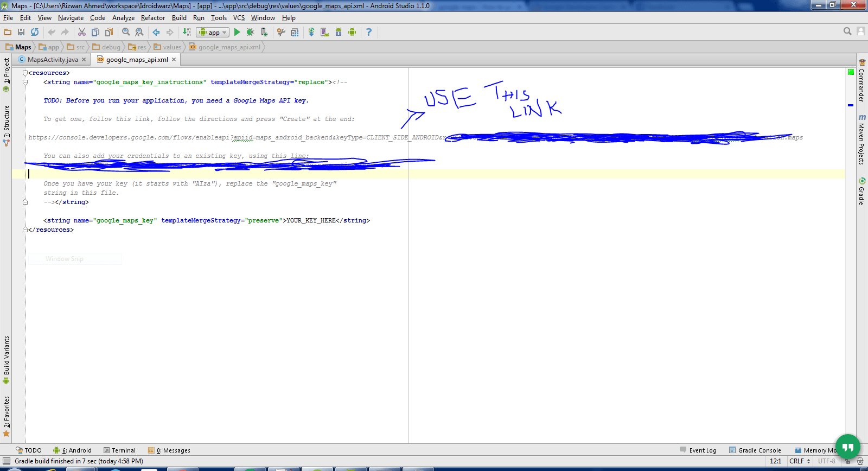Open the Build menu
The width and height of the screenshot is (868, 471).
coord(179,18)
